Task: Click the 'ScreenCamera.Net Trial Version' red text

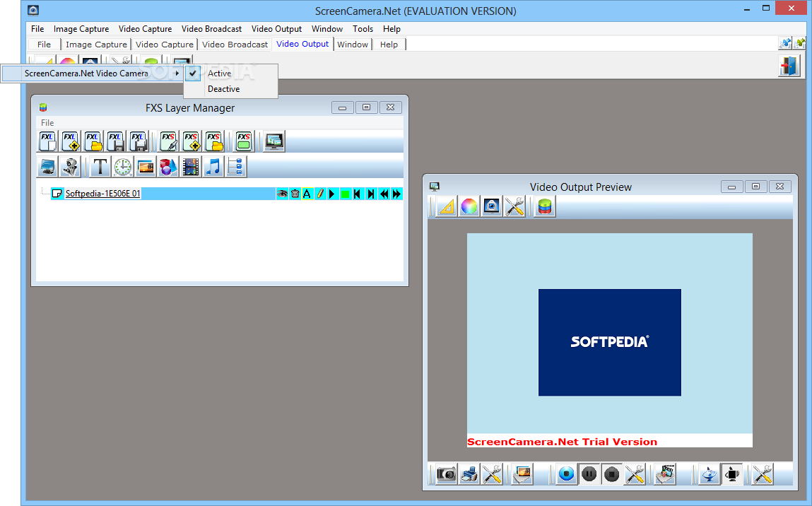Action: [x=562, y=442]
